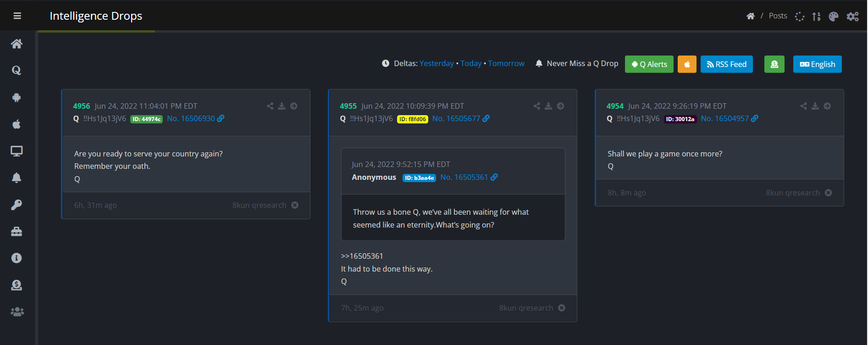Click the orange Apple app button
Image resolution: width=868 pixels, height=345 pixels.
[x=687, y=64]
